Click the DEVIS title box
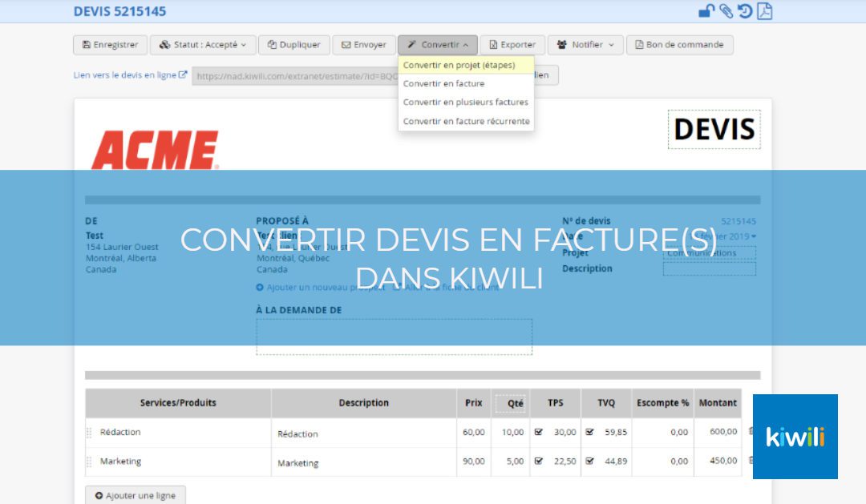866x504 pixels. (x=714, y=129)
